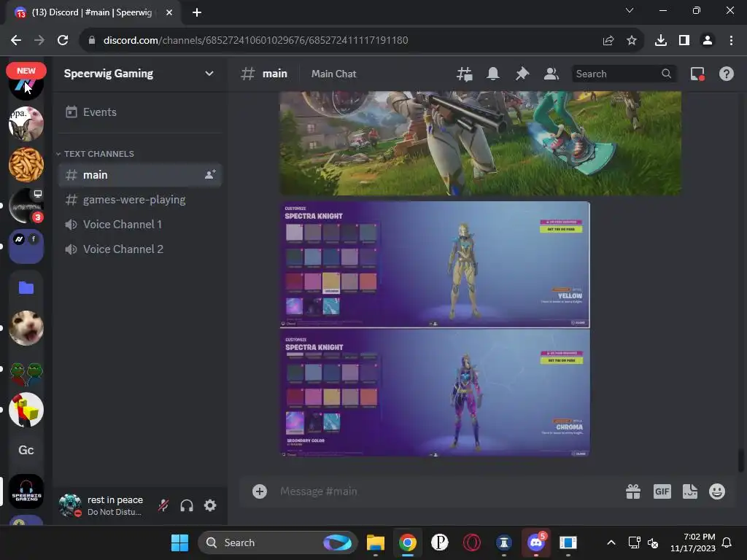The width and height of the screenshot is (747, 560).
Task: Click the notification bell in channel header
Action: point(493,74)
